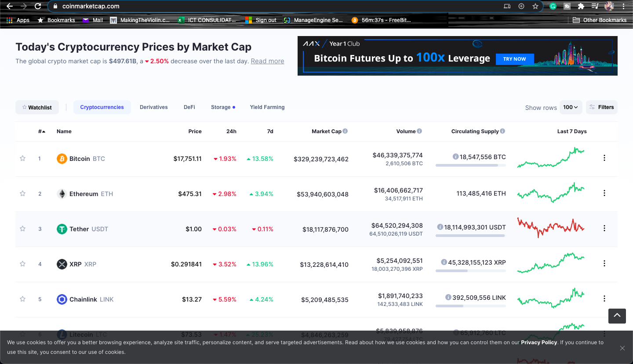Add Bitcoin to watchlist with its star
Image resolution: width=633 pixels, height=364 pixels.
point(23,158)
